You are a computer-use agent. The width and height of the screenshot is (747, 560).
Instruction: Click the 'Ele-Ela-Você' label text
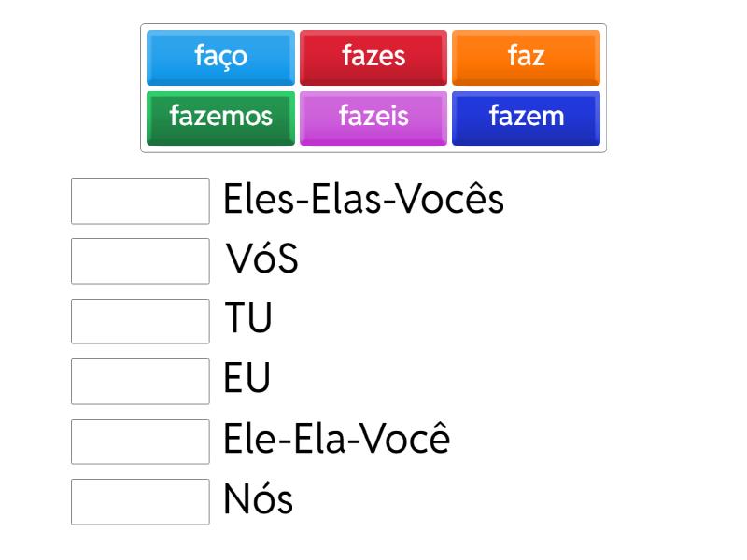click(x=336, y=440)
